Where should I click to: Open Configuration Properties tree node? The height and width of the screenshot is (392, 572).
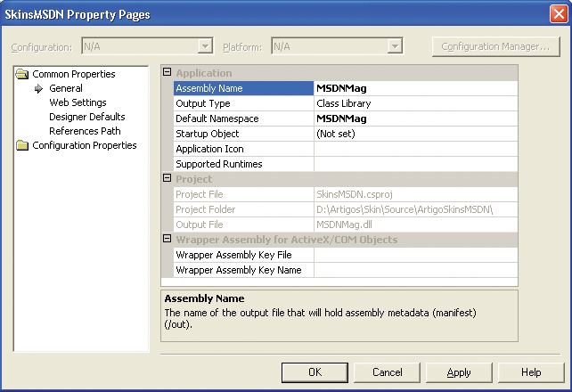(x=86, y=146)
